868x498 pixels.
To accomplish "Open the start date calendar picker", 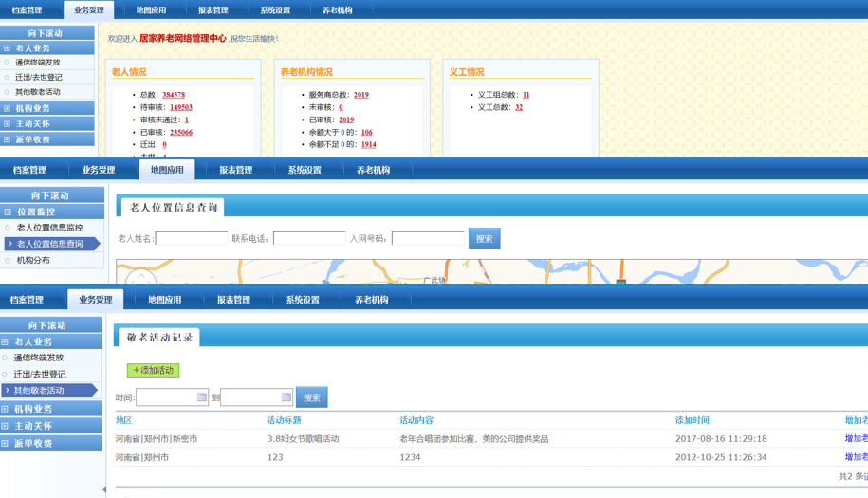I will pos(201,397).
